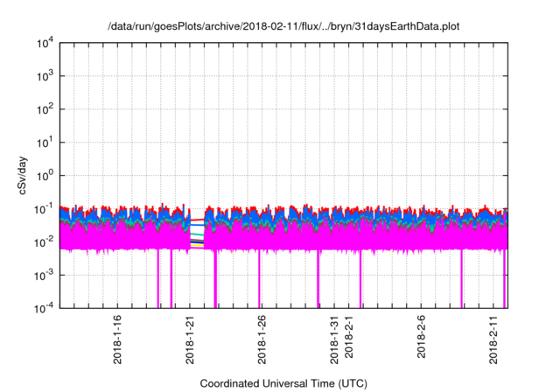
Task: Select the 2018-2-11 date tick label
Action: (493, 339)
